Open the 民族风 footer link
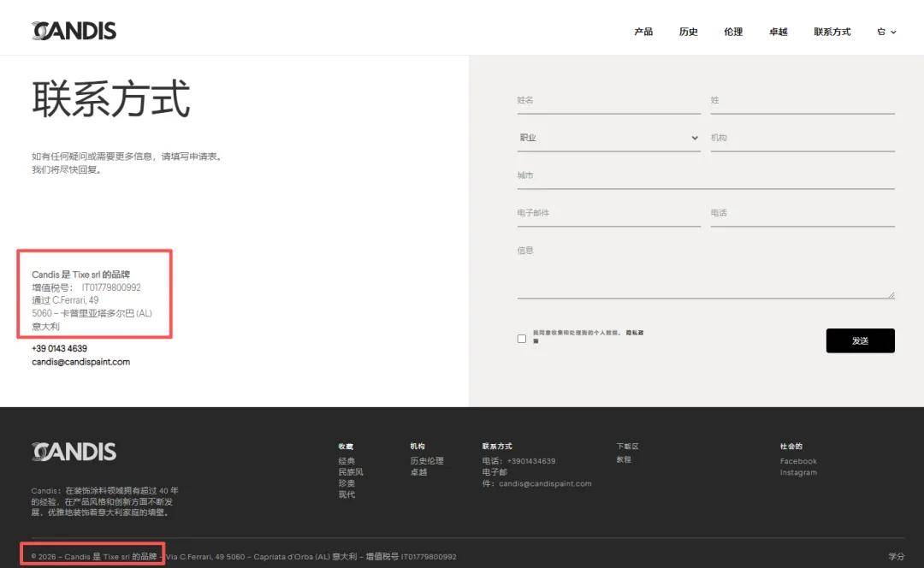The image size is (924, 568). 351,472
